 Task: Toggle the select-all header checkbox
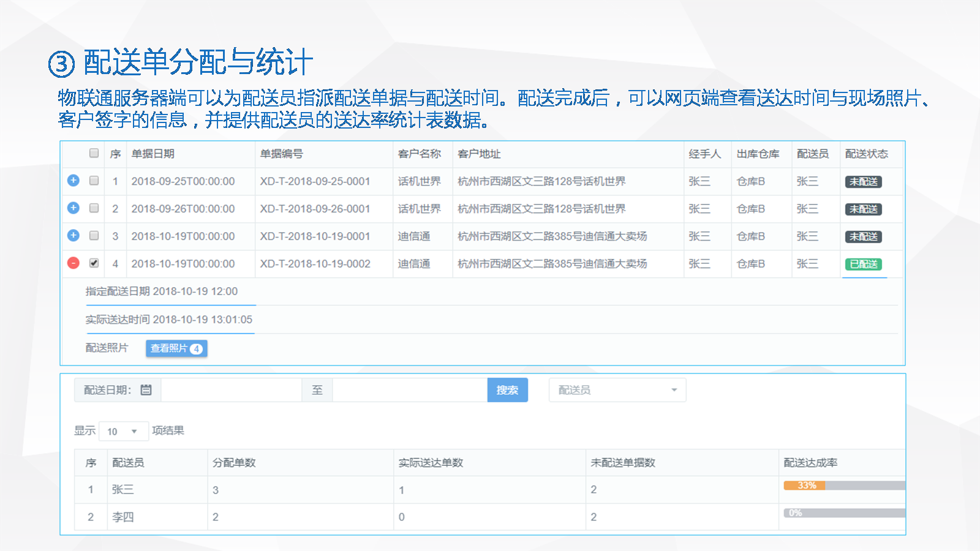pyautogui.click(x=94, y=153)
